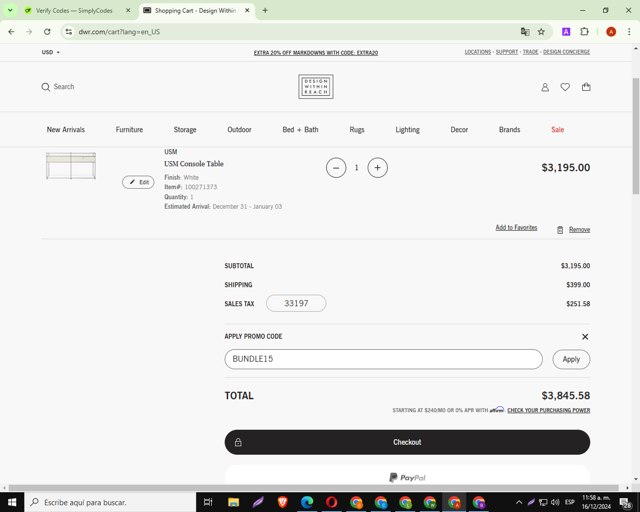This screenshot has height=512, width=640.
Task: Open a new browser tab
Action: point(265,11)
